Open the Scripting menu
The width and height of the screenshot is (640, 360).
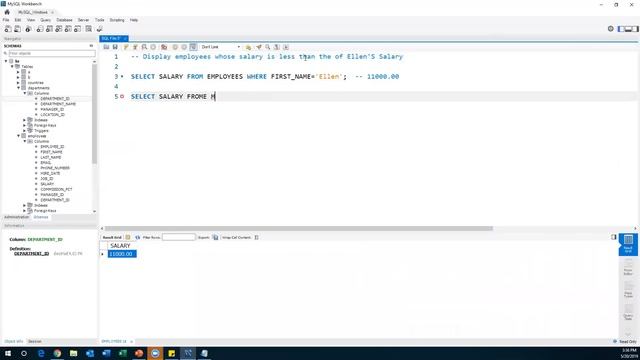pos(117,20)
